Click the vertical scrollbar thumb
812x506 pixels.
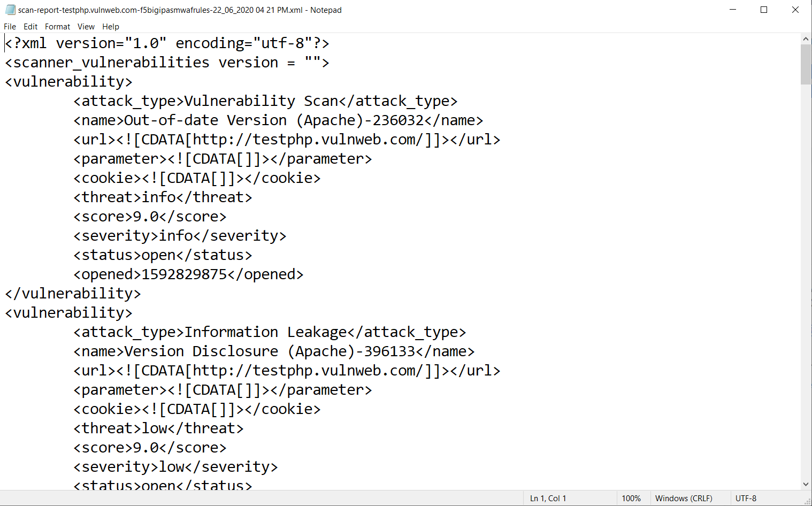coord(806,64)
